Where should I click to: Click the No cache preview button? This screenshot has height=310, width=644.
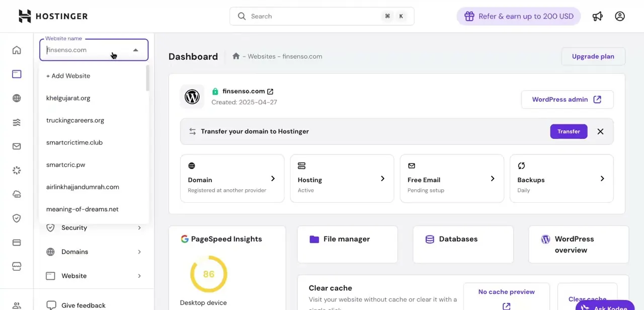point(507,297)
